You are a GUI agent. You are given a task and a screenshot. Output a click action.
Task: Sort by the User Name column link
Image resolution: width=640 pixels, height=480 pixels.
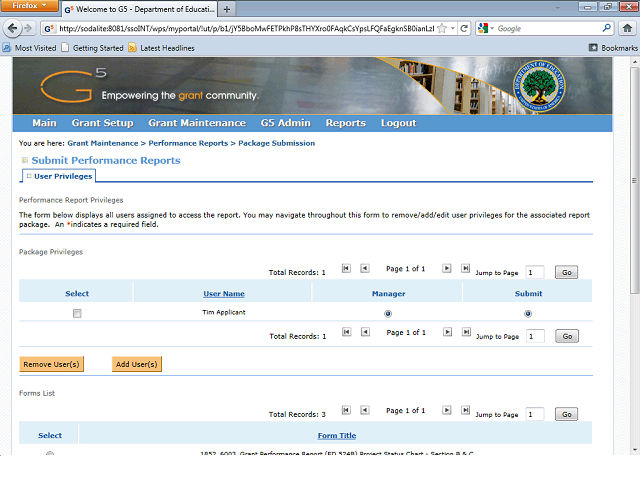(224, 293)
